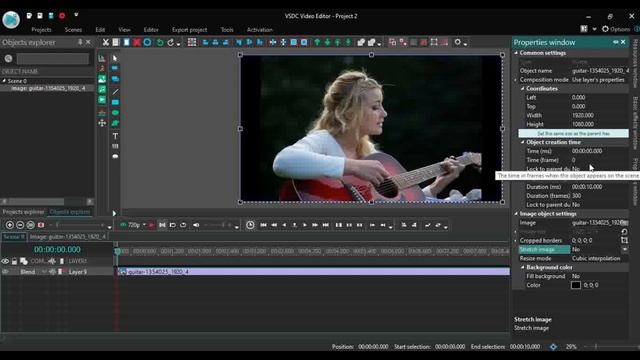The width and height of the screenshot is (640, 360).
Task: Click the Add video (play) icon
Action: pyautogui.click(x=102, y=100)
